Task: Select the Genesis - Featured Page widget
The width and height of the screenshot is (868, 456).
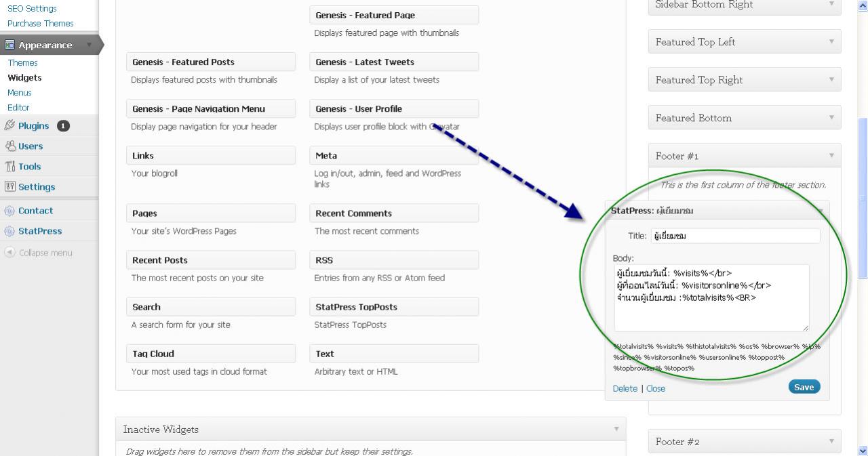Action: pyautogui.click(x=394, y=15)
